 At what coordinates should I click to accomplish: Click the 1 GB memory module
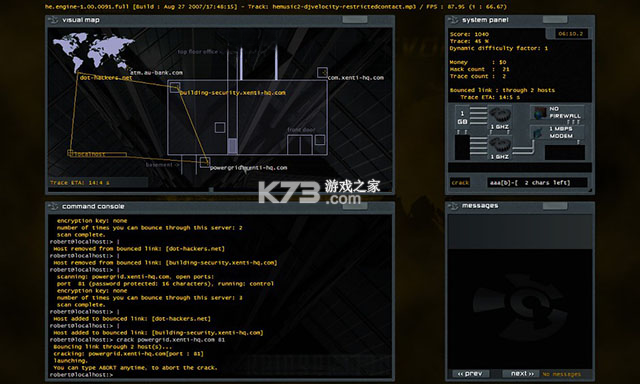pos(462,118)
